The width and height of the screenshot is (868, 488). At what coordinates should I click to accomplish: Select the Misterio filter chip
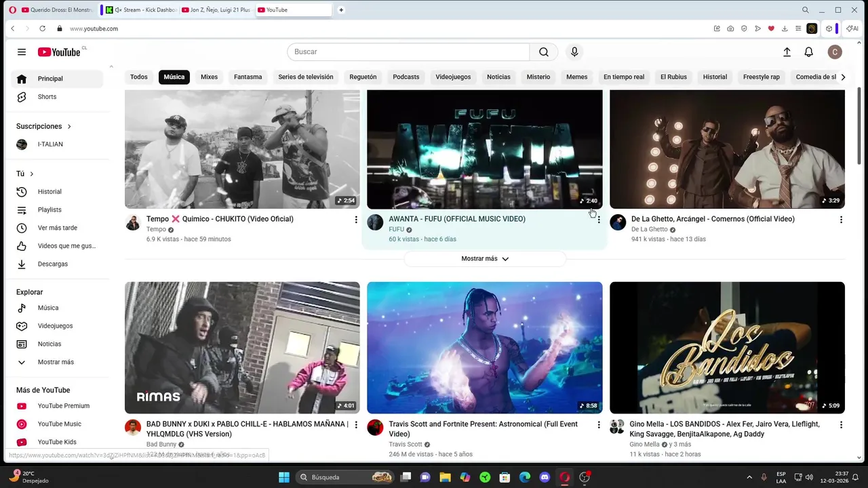538,77
